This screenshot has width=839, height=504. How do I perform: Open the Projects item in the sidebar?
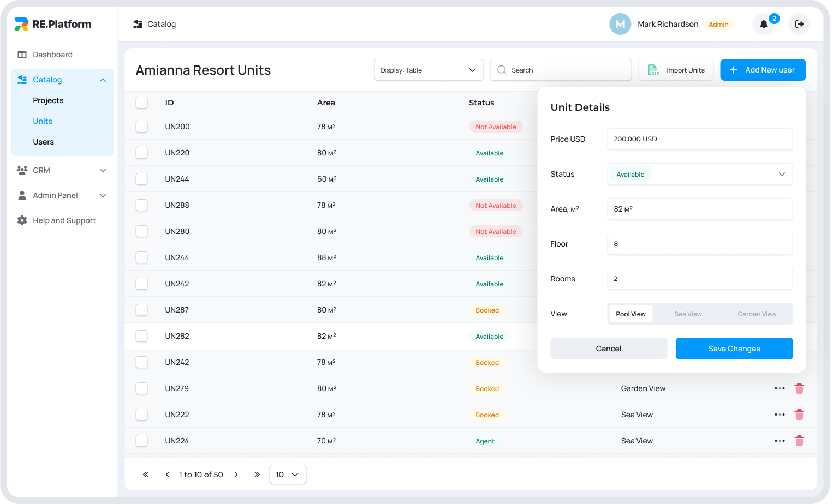coord(48,100)
